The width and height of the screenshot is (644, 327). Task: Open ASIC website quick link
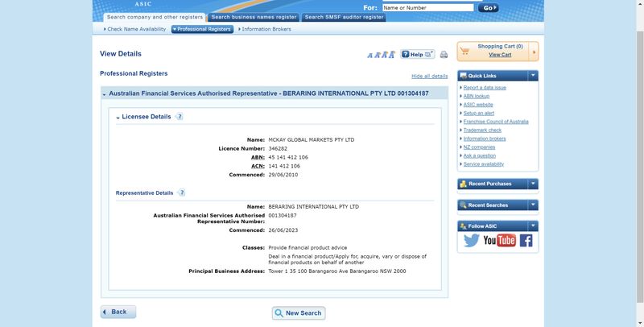coord(478,105)
